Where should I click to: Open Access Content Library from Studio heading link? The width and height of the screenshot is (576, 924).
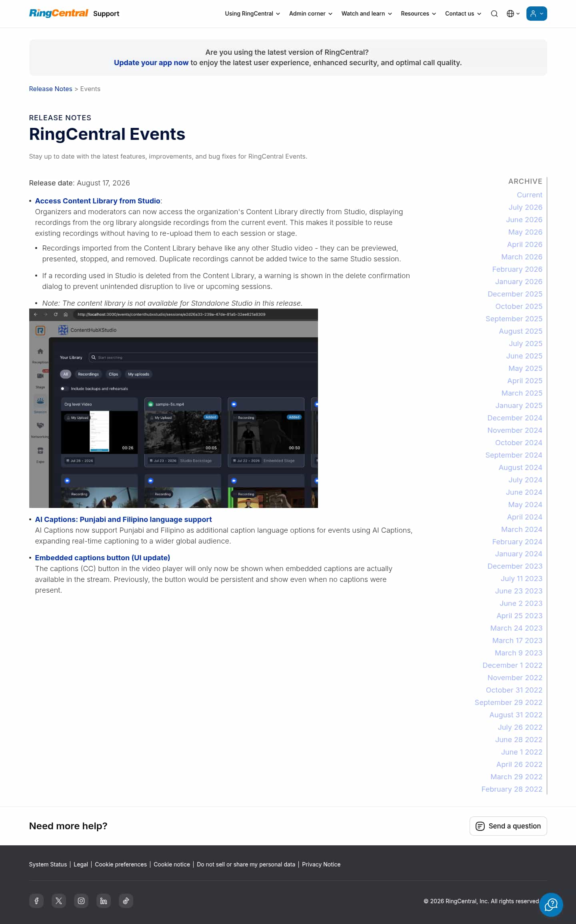tap(98, 201)
